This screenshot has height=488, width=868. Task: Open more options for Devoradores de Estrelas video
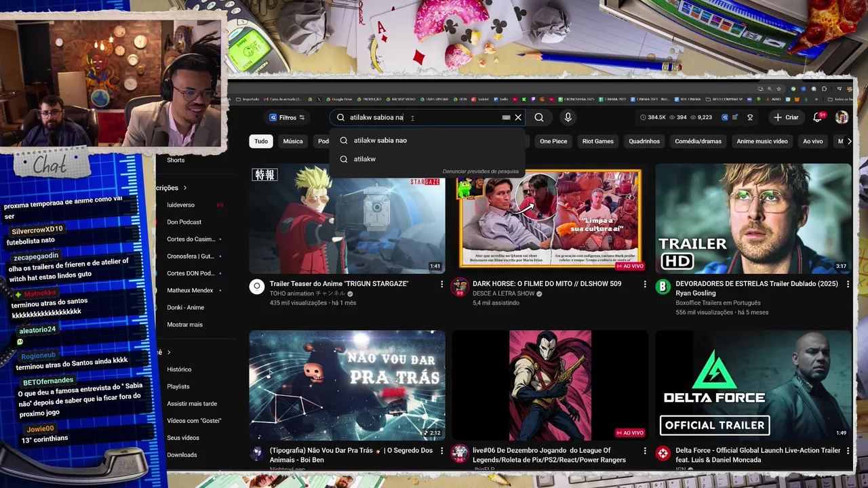point(848,284)
